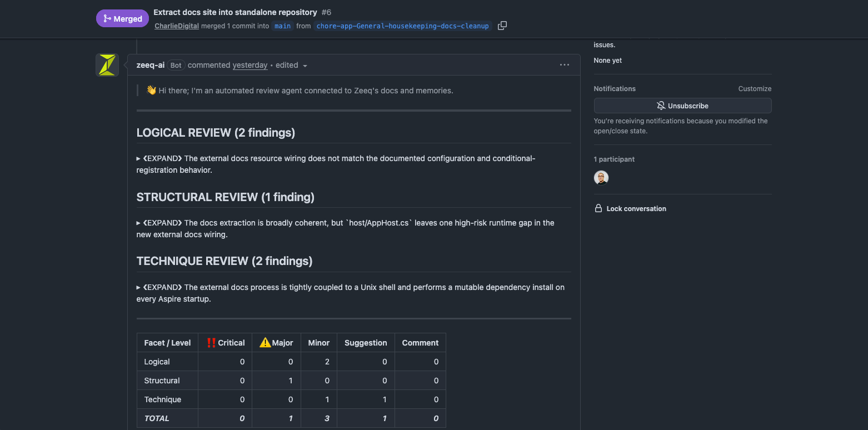The height and width of the screenshot is (430, 868).
Task: Select the Technique row label
Action: click(x=163, y=399)
